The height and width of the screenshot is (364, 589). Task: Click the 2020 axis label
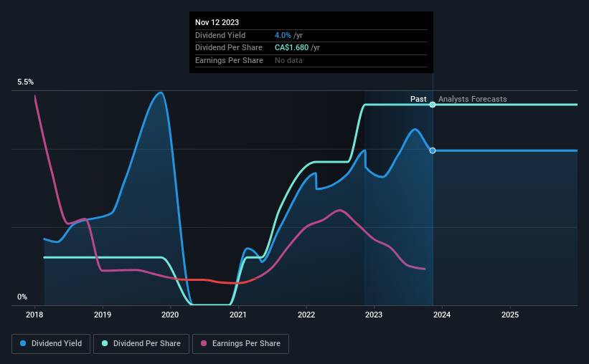[x=170, y=315]
